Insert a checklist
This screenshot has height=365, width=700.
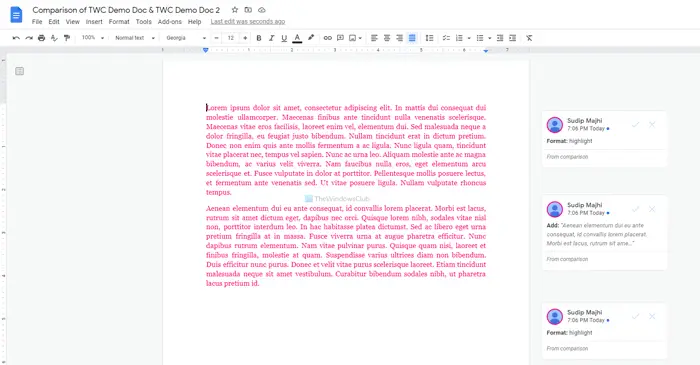click(x=446, y=38)
